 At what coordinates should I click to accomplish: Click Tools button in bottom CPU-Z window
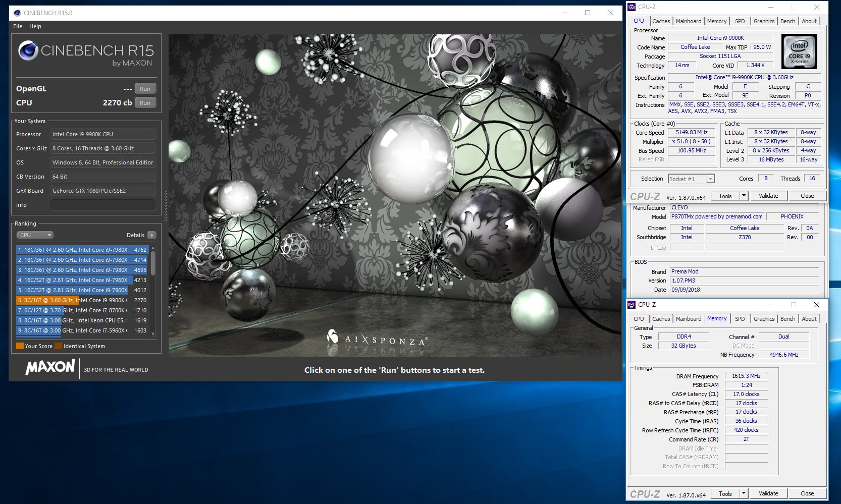pyautogui.click(x=725, y=494)
